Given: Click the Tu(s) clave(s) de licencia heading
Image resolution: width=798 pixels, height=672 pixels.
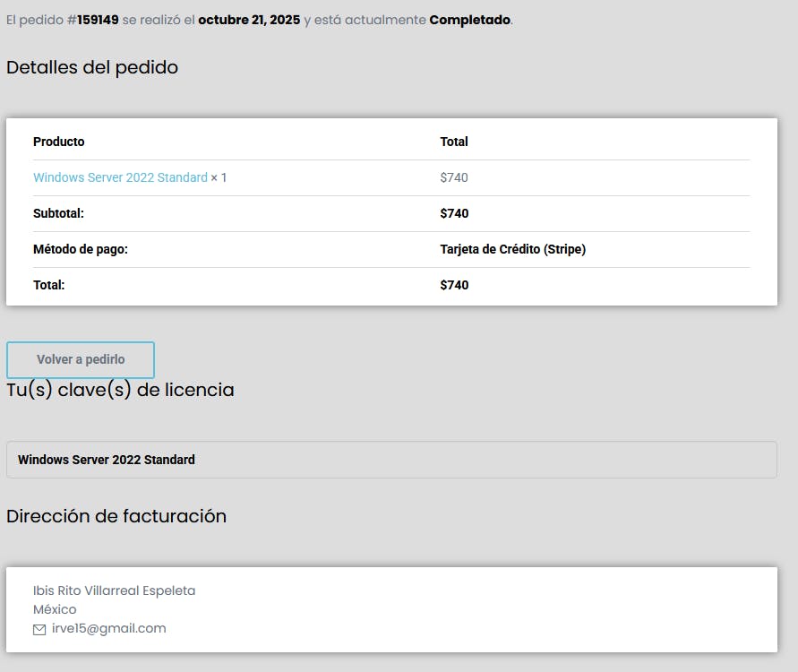Looking at the screenshot, I should point(120,390).
